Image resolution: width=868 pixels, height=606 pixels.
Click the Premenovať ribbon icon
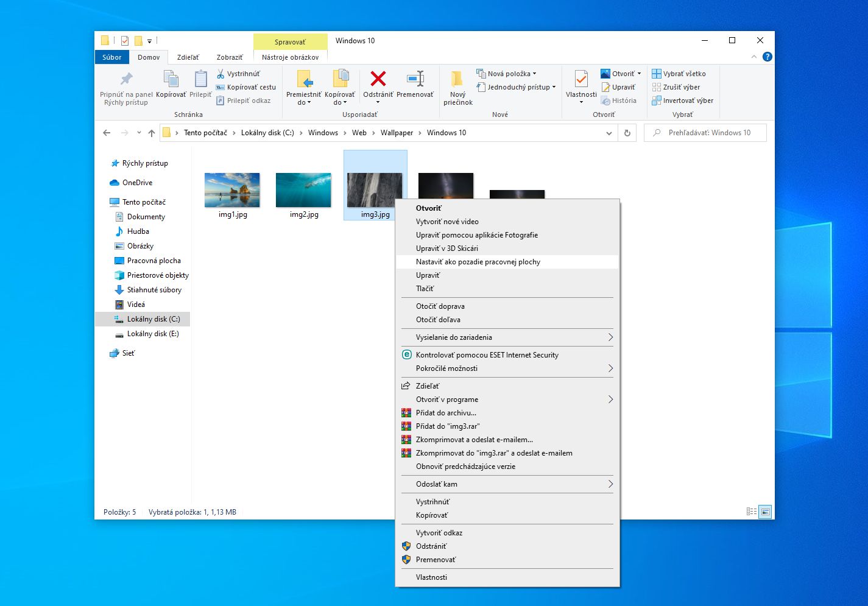[x=415, y=79]
